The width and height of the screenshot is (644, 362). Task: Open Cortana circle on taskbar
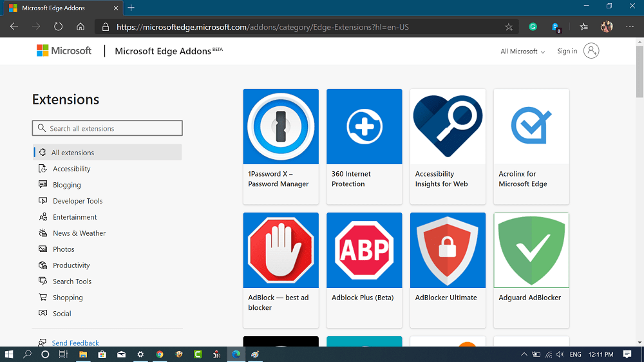[x=45, y=354]
